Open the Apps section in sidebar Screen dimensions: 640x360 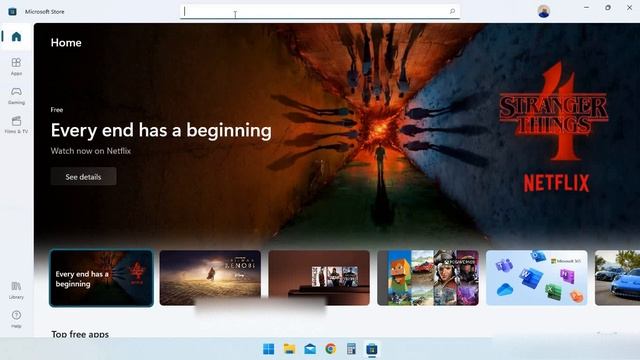16,67
